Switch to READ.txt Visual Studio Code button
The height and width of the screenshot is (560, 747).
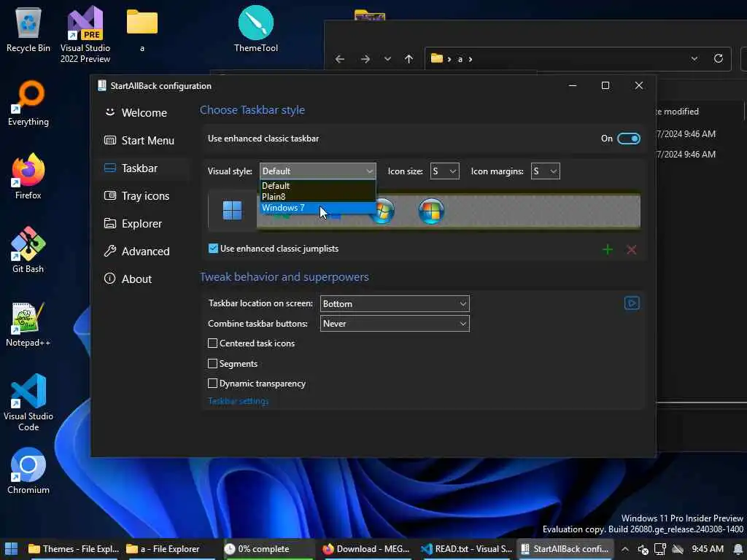[x=466, y=549]
